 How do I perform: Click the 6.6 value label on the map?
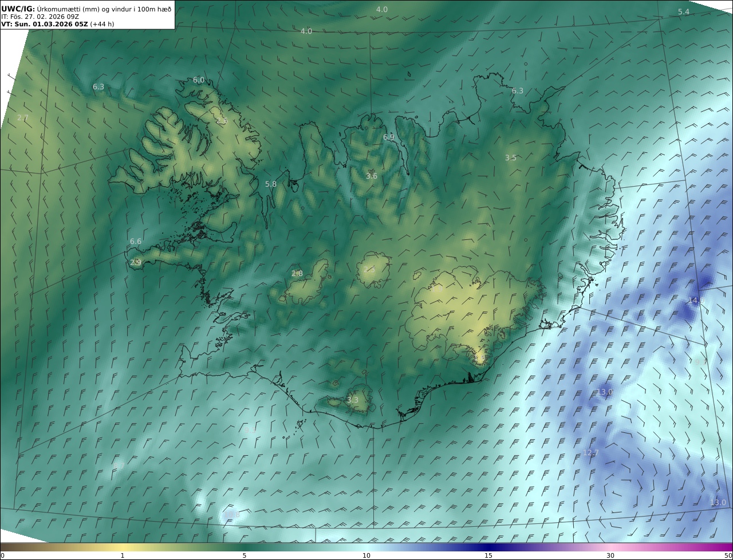tap(136, 242)
